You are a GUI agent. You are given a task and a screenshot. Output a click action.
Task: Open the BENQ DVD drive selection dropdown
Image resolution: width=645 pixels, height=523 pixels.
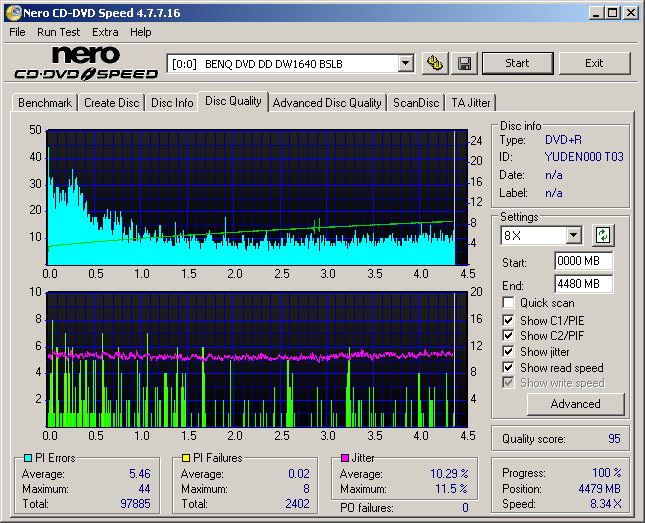click(406, 63)
